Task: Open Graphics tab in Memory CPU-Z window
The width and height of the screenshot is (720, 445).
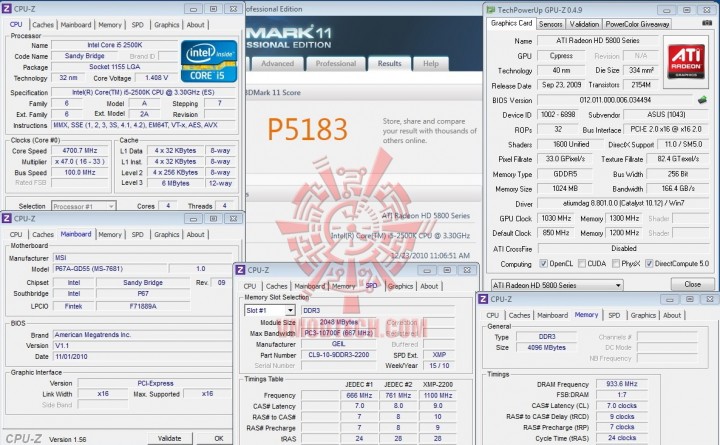Action: pyautogui.click(x=643, y=315)
